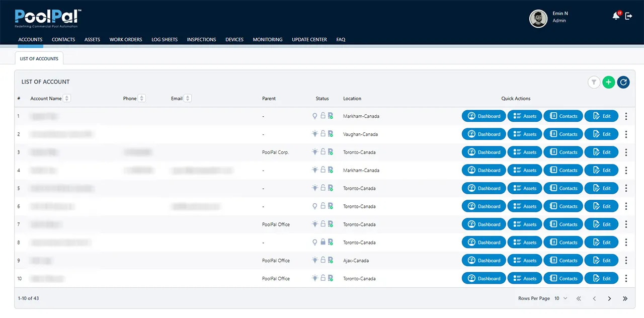This screenshot has width=644, height=318.
Task: Switch to Monitoring
Action: point(268,40)
